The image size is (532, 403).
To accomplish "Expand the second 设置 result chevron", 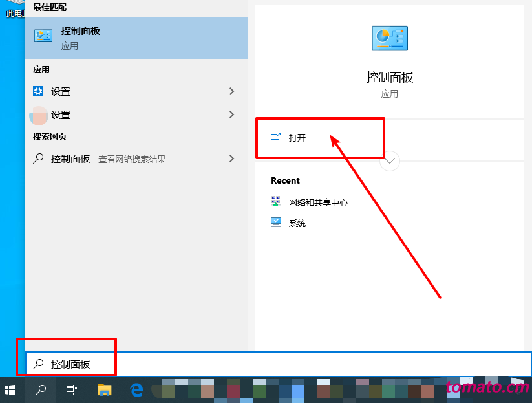I will 231,114.
